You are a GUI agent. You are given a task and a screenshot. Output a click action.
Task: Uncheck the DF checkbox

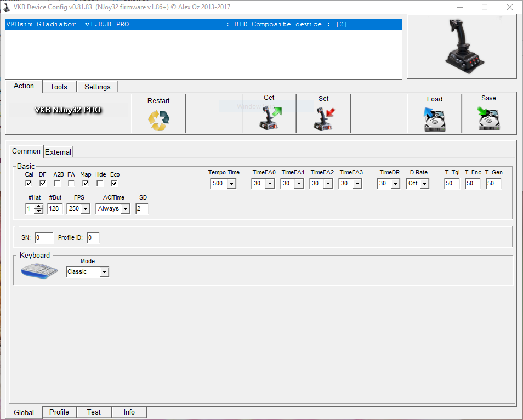pos(43,183)
